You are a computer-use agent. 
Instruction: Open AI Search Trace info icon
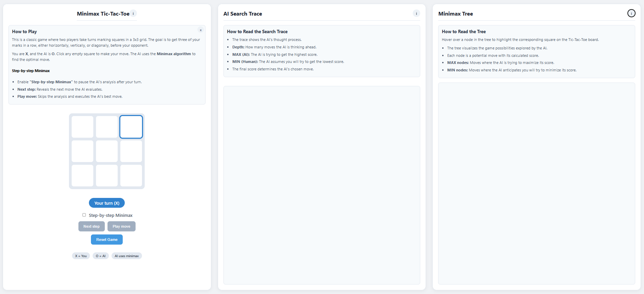416,14
